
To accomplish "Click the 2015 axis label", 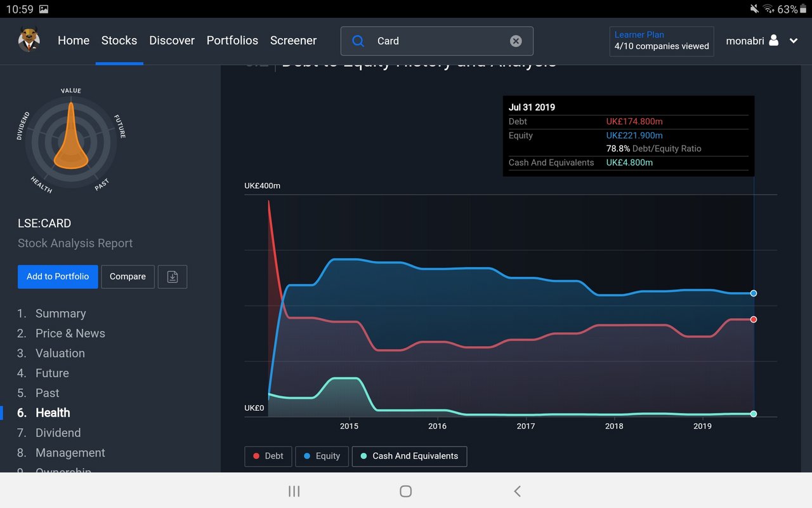I will click(349, 426).
